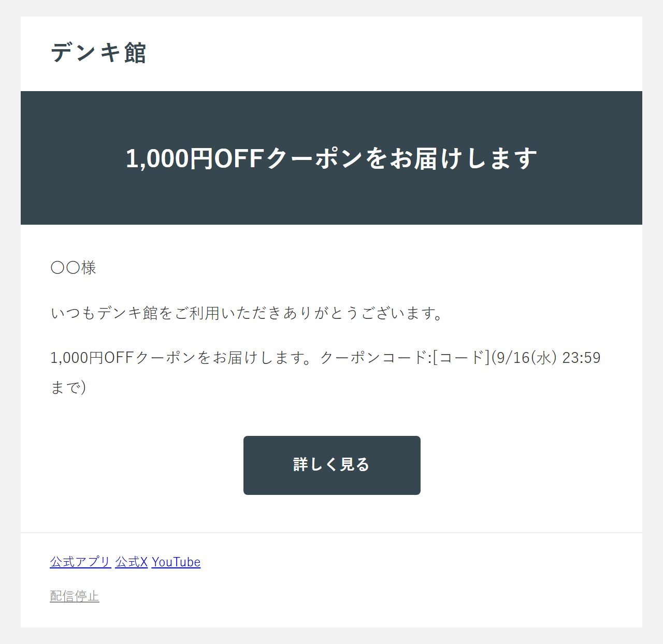Click the divider line above footer links

(331, 533)
